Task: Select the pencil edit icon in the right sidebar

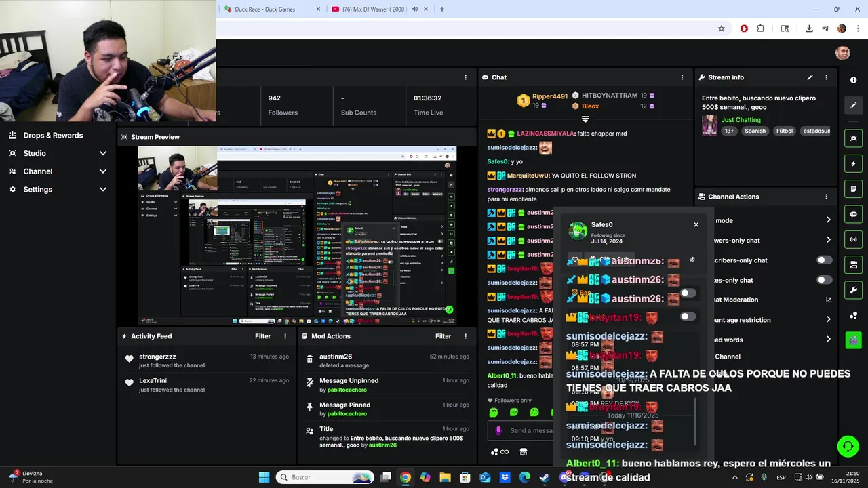Action: tap(853, 105)
